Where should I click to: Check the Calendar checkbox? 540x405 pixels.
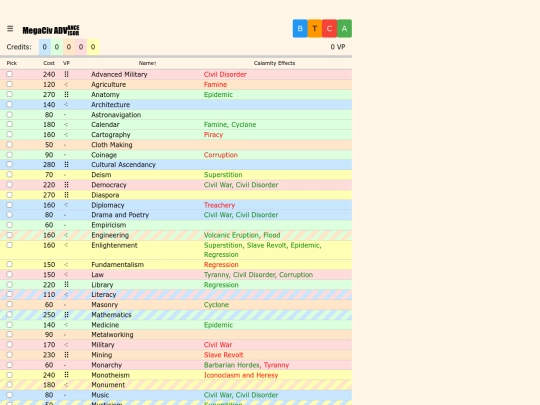(10, 124)
